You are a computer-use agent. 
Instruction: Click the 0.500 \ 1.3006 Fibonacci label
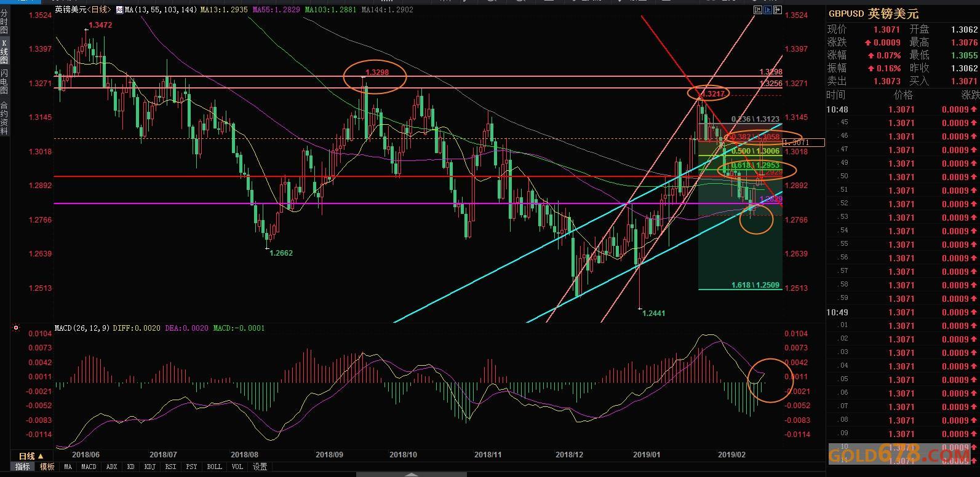click(x=756, y=151)
